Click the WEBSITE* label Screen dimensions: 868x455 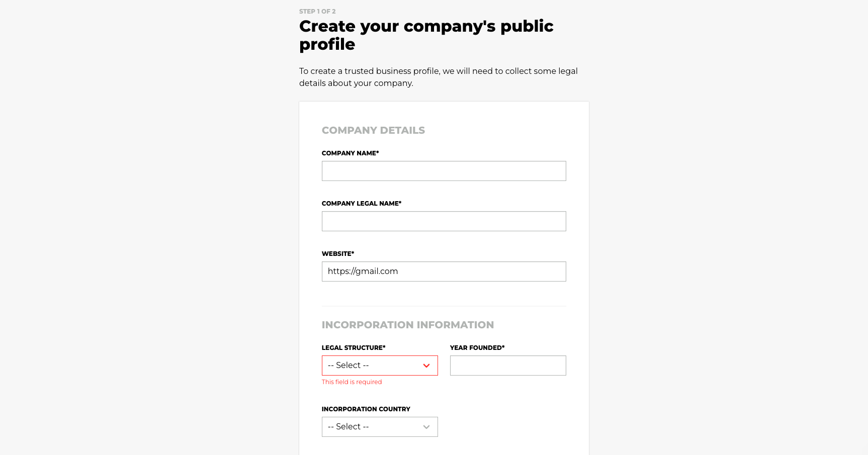click(338, 254)
